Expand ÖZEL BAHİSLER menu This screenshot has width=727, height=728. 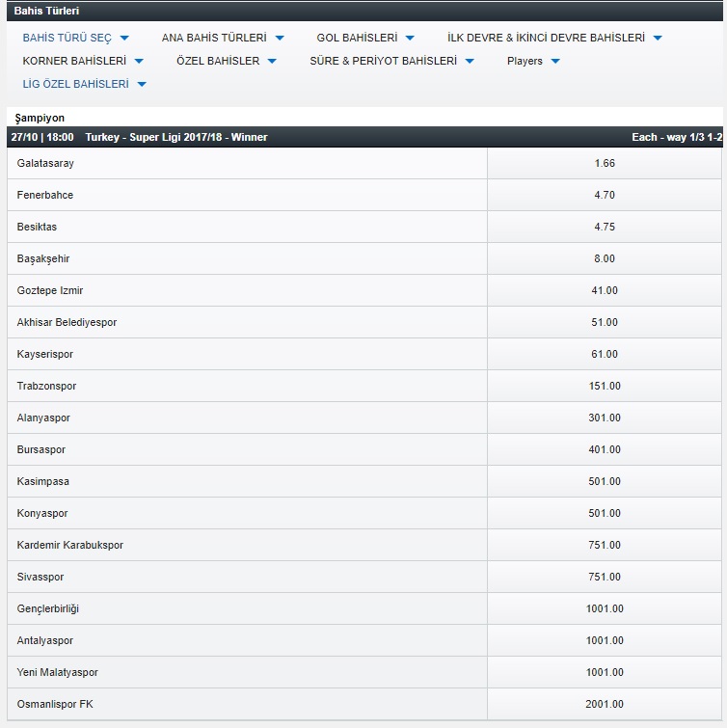226,61
